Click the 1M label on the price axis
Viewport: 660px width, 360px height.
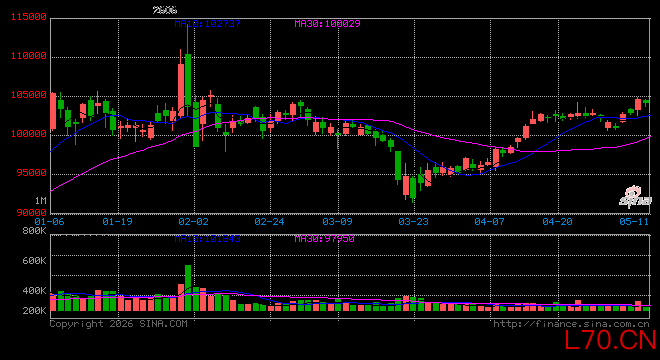[40, 201]
